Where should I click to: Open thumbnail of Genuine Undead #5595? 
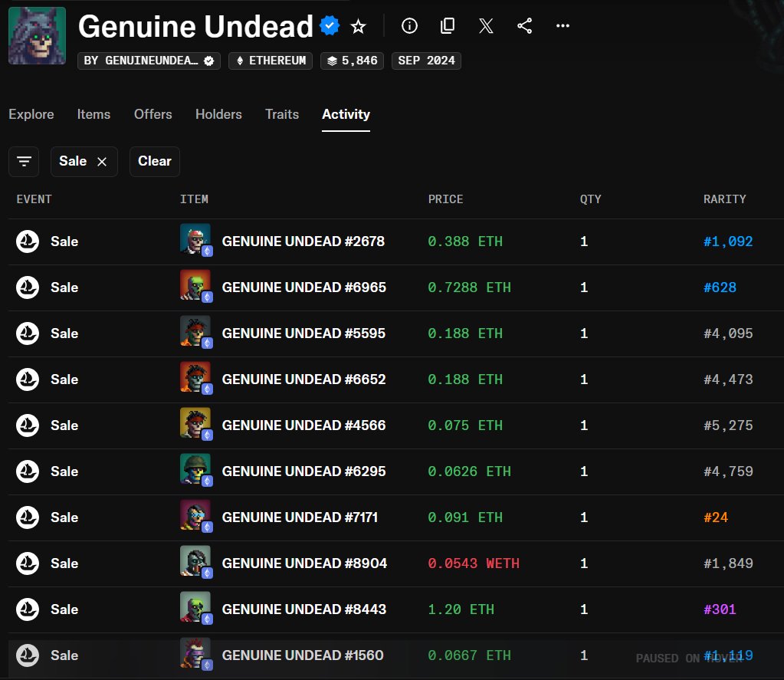click(x=195, y=331)
